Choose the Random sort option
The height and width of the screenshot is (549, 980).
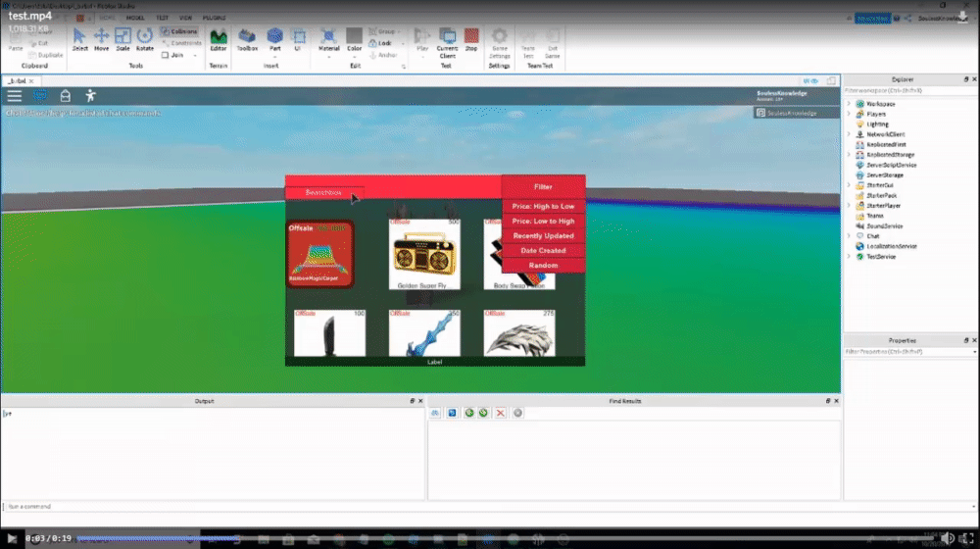[543, 265]
